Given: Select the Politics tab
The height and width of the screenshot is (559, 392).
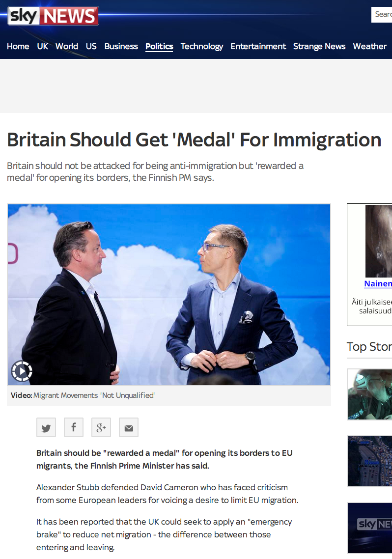Looking at the screenshot, I should [159, 46].
